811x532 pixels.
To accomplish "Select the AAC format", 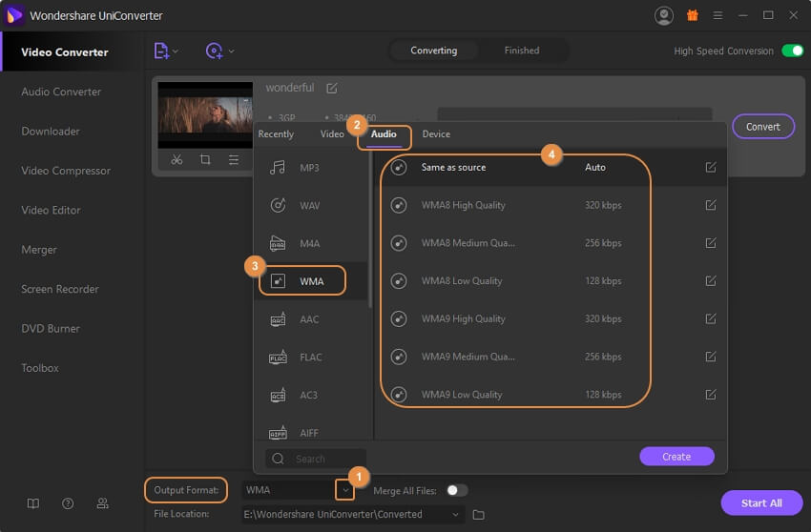I will pyautogui.click(x=311, y=319).
